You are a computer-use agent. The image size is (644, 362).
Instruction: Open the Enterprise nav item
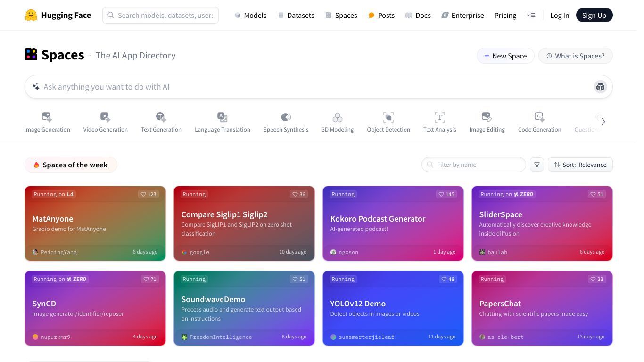[x=462, y=15]
